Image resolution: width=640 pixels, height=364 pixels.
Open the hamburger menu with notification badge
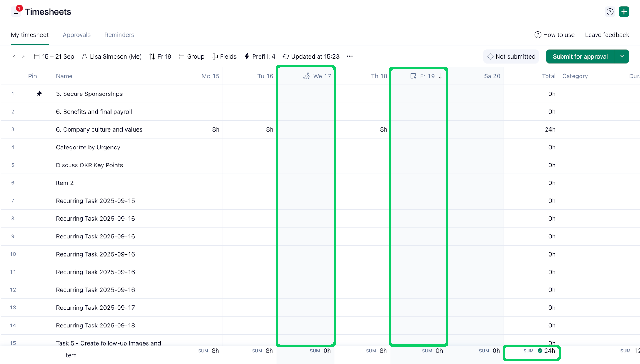[x=16, y=12]
